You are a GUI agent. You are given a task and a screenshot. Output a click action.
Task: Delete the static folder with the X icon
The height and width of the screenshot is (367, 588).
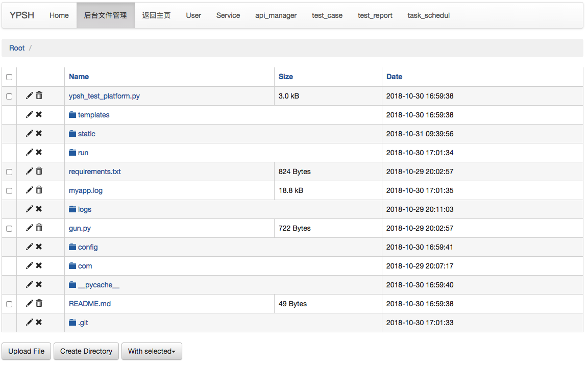click(39, 133)
